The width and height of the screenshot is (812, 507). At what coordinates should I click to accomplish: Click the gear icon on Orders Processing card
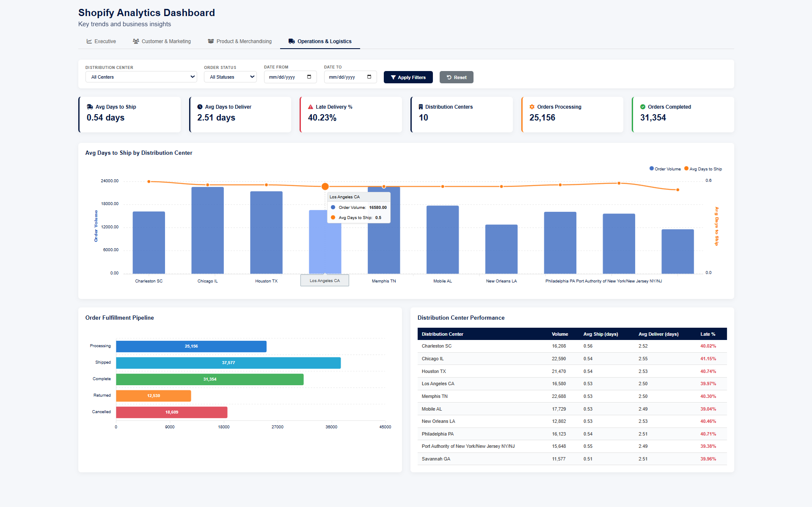point(531,107)
